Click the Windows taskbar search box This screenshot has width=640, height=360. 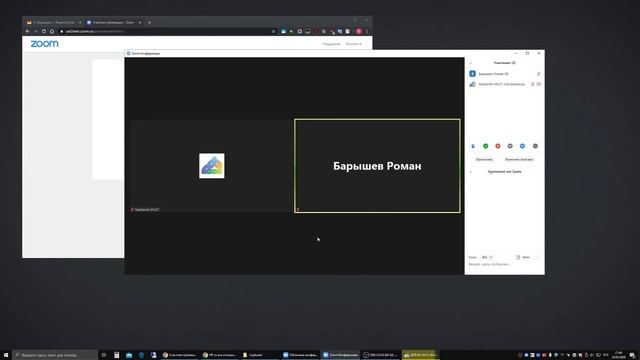click(x=55, y=355)
